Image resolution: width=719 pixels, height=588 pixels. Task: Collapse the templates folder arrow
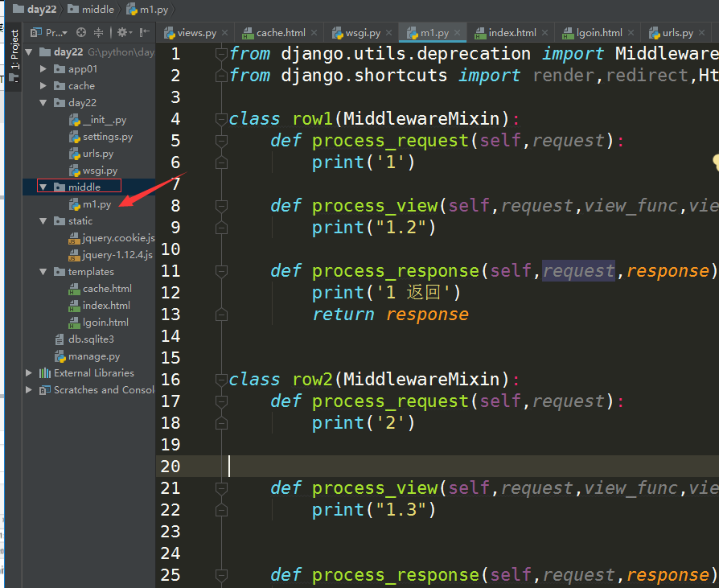pos(43,272)
